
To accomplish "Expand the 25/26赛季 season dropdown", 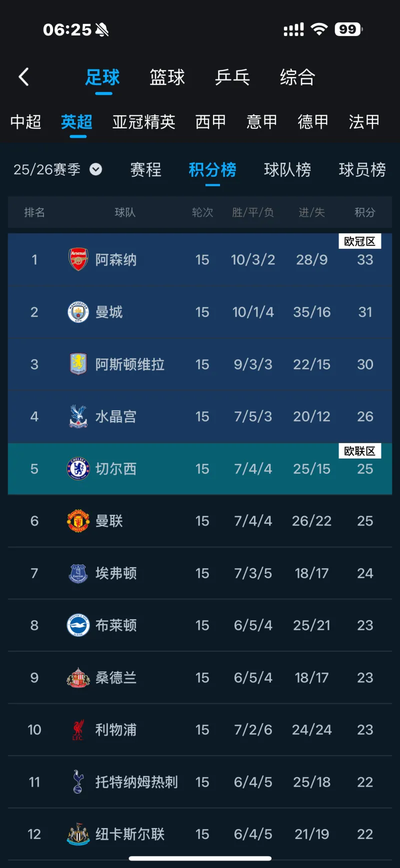I will 47,170.
